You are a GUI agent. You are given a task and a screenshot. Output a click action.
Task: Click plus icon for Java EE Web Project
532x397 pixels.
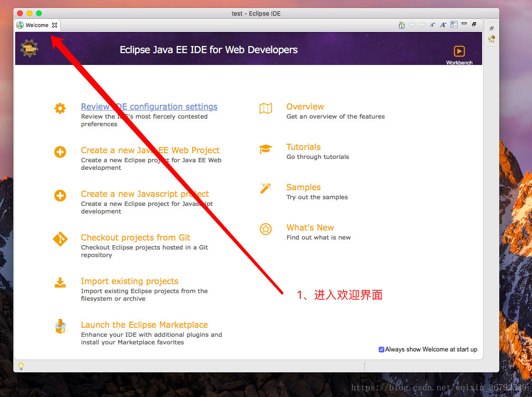[x=60, y=152]
